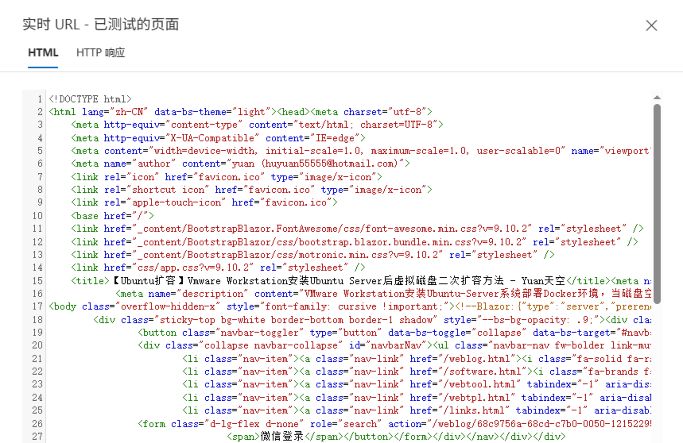Click the scrollbar up arrow

coord(657,98)
